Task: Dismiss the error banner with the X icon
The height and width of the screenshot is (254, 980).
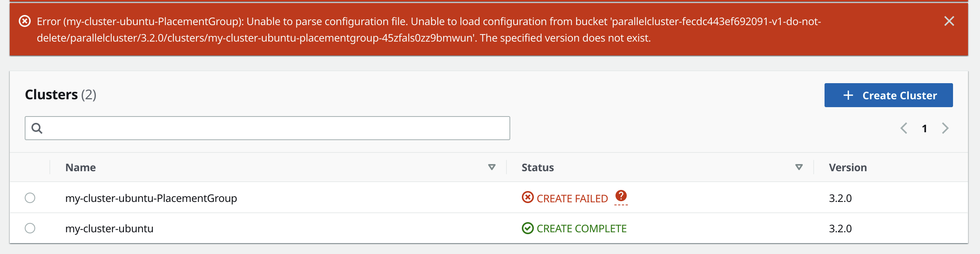Action: (949, 22)
